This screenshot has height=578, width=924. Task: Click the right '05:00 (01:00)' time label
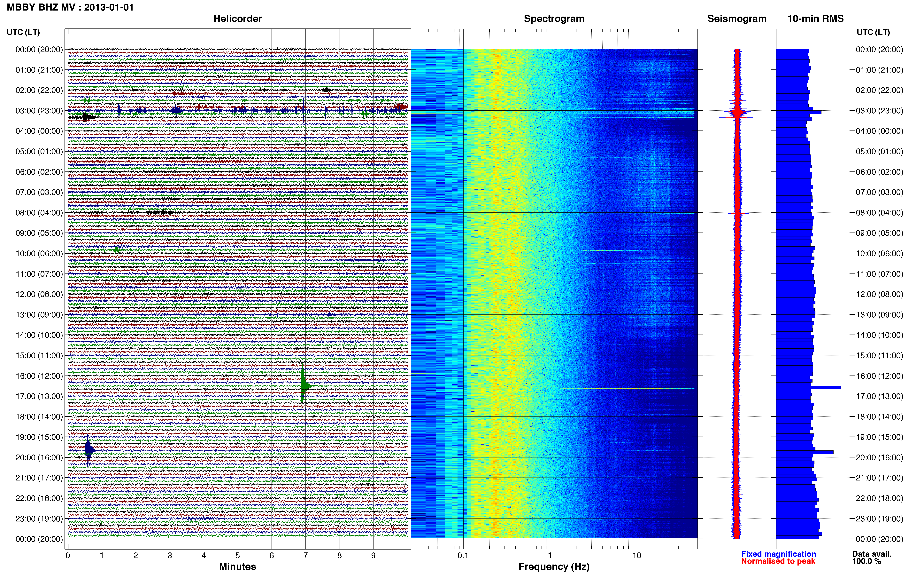(x=880, y=151)
